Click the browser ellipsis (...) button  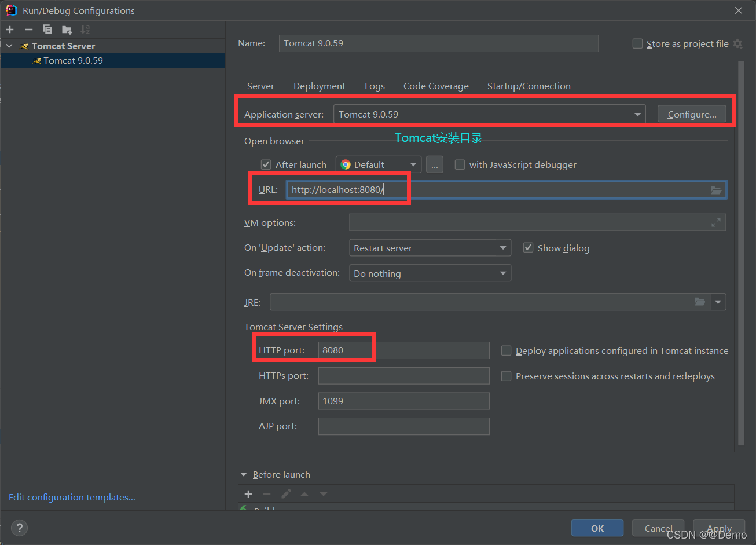[x=435, y=164]
